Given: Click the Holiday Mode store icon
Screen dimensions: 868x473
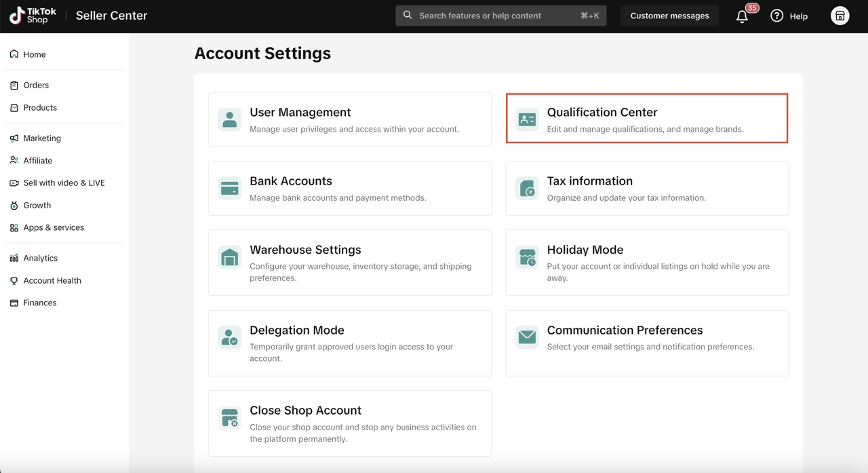Looking at the screenshot, I should [527, 257].
